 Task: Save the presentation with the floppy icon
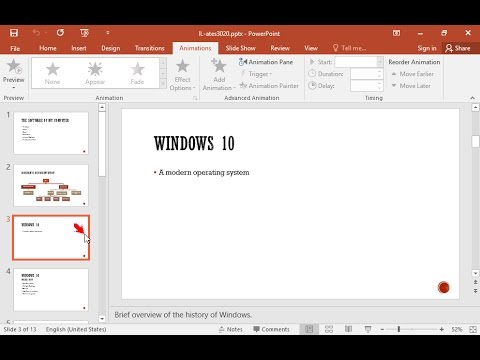point(14,33)
